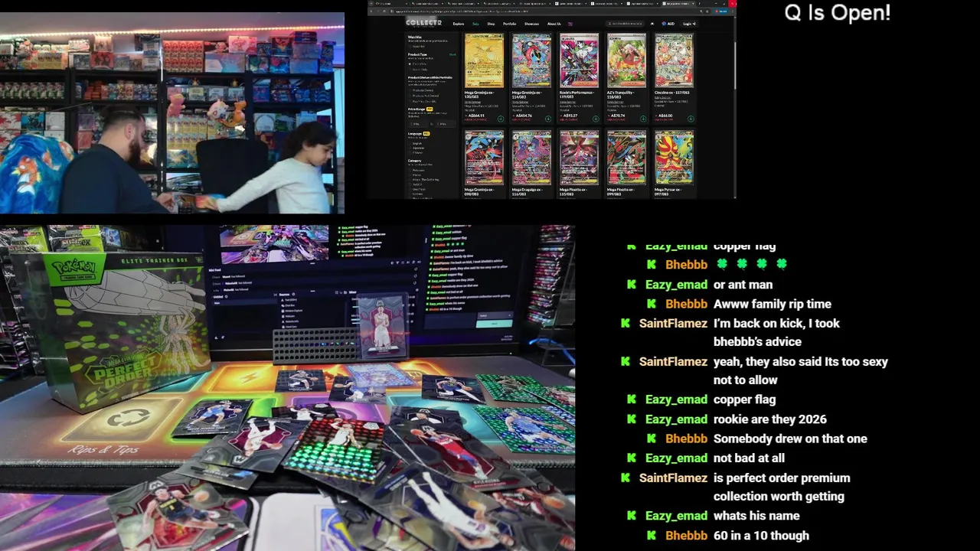Check the Pokemon category filter
Viewport: 980px width, 551px height.
coord(410,170)
